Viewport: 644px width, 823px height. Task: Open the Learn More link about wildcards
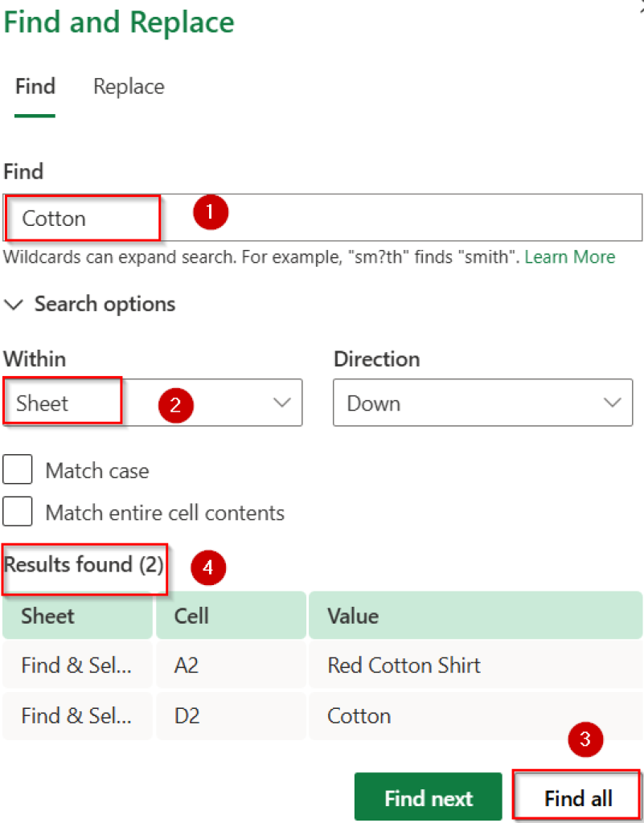(569, 256)
